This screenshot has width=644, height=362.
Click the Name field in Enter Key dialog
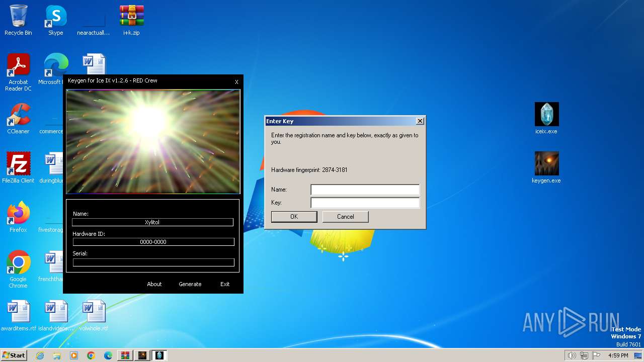click(x=365, y=190)
